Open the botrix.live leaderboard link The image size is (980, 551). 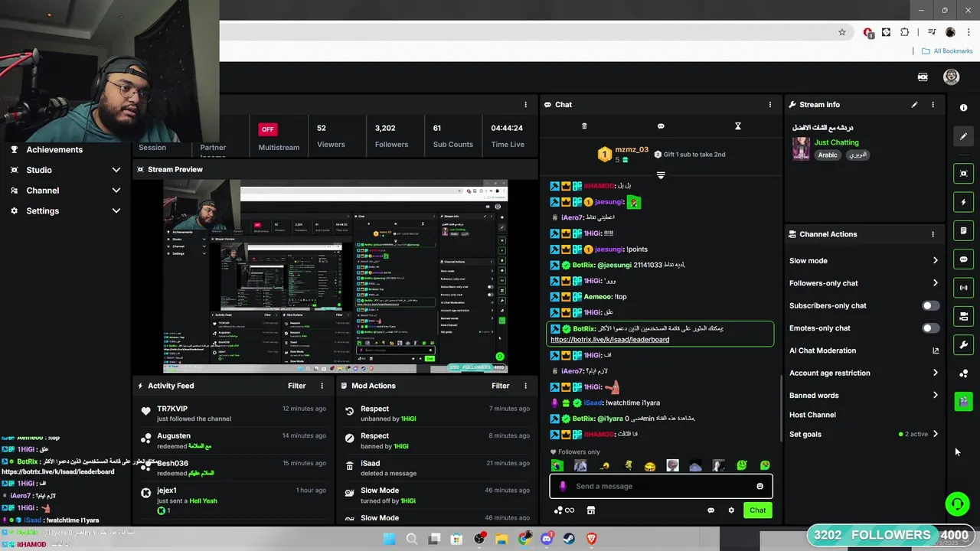click(609, 340)
